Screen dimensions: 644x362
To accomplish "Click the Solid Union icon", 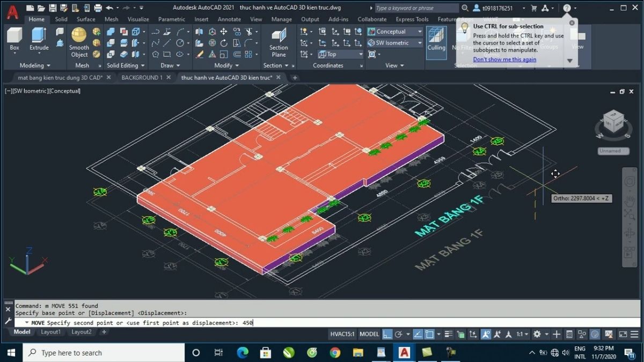I will point(111,32).
